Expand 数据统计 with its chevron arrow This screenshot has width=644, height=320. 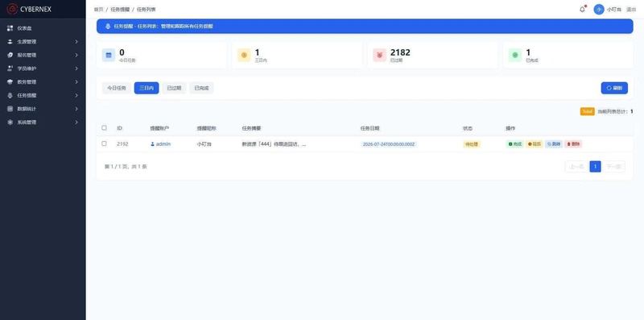(76, 109)
